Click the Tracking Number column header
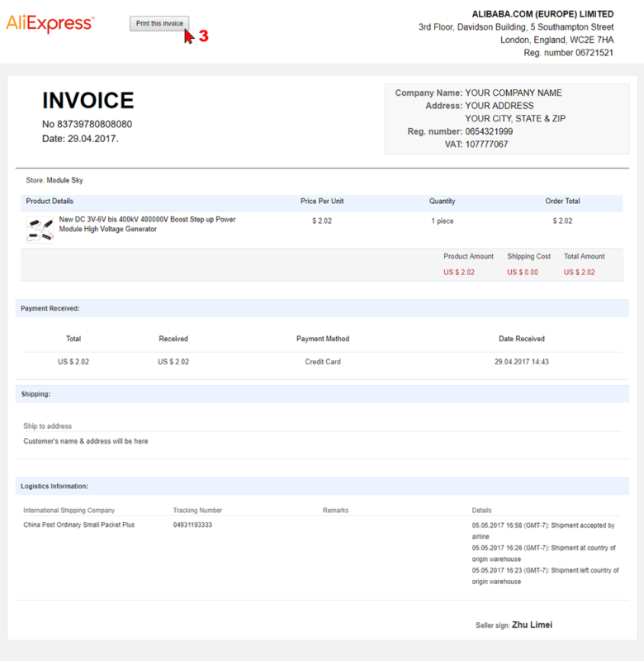The height and width of the screenshot is (661, 644). click(x=197, y=510)
